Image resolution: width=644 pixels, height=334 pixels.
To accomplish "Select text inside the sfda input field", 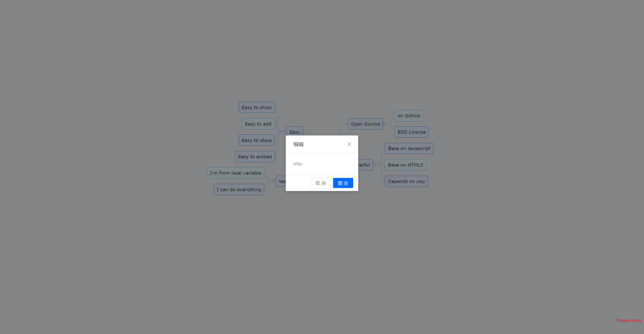I will coord(321,163).
